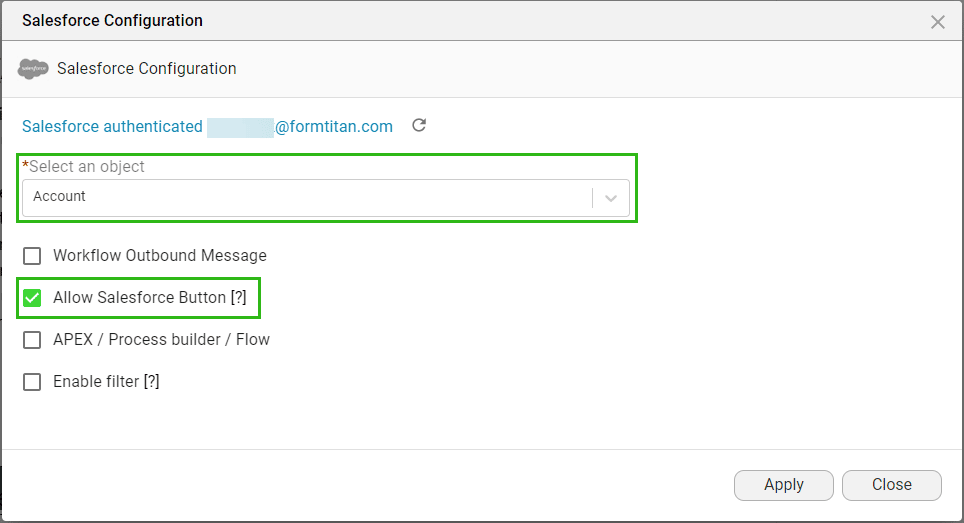Screen dimensions: 964x523
Task: Open help [?] next to Enable filter
Action: (x=152, y=382)
